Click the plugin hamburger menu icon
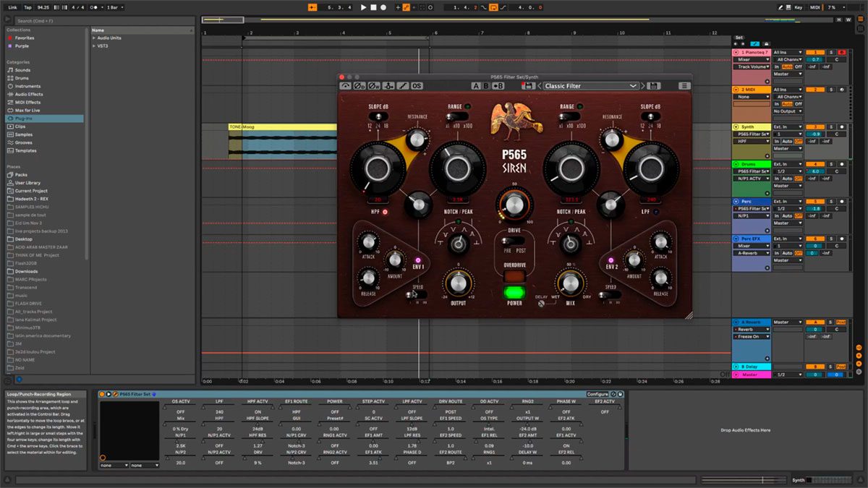Image resolution: width=868 pixels, height=488 pixels. [x=684, y=86]
